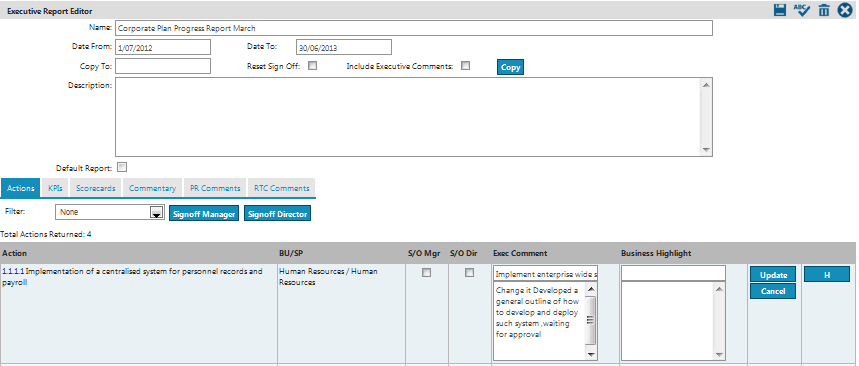Toggle S/O Mgr checkbox for action 1.1.1.1

426,272
